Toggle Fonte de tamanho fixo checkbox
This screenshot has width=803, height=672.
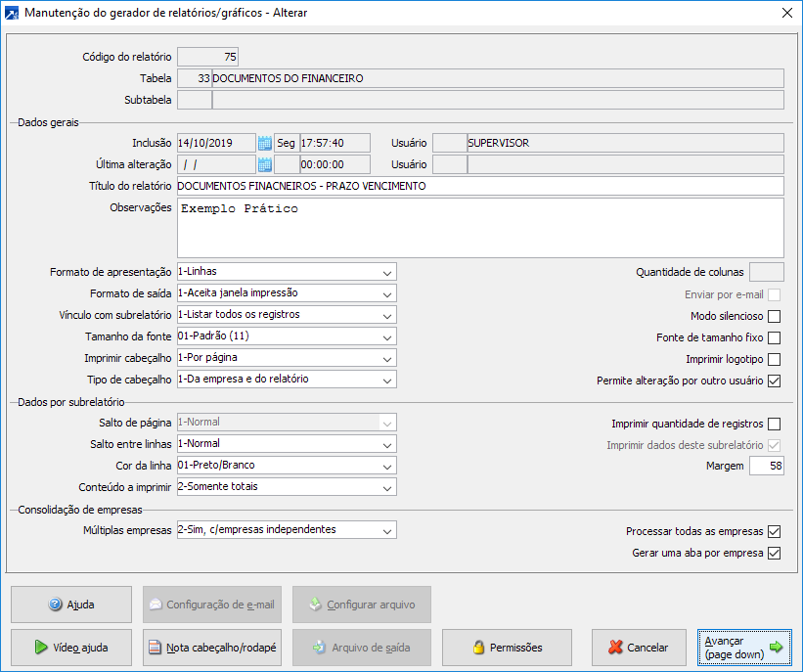(x=774, y=337)
